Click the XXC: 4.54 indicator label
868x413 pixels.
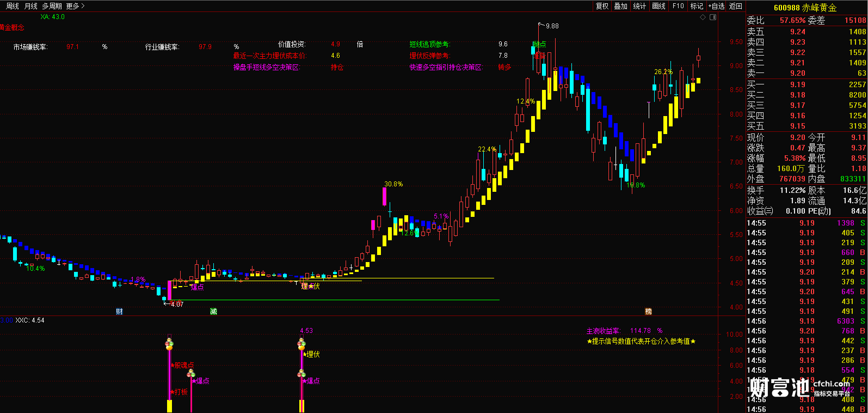click(x=30, y=320)
